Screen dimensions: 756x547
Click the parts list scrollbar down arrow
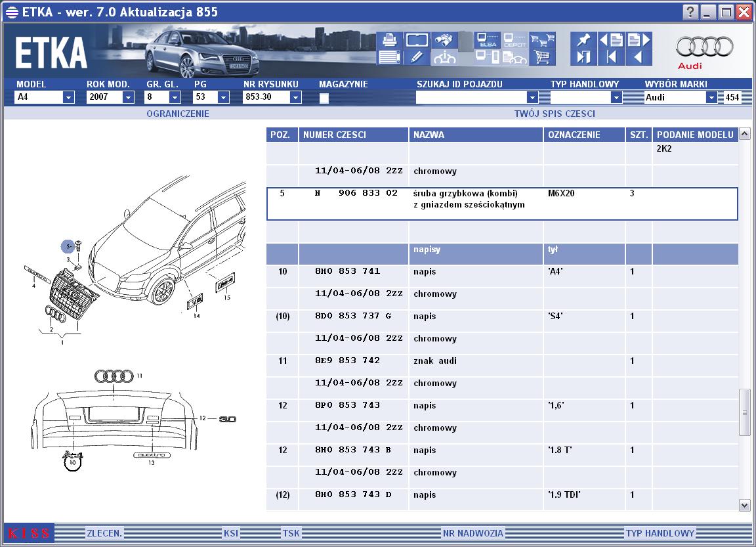744,506
